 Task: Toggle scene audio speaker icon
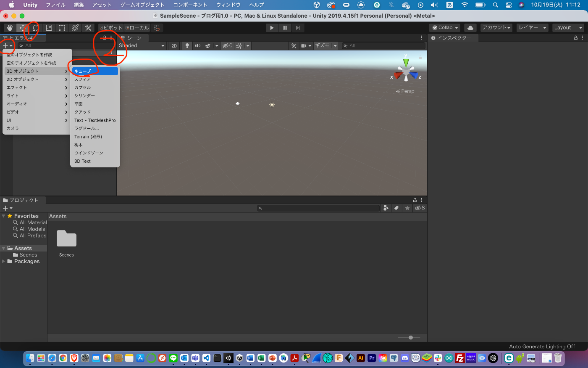pos(197,46)
